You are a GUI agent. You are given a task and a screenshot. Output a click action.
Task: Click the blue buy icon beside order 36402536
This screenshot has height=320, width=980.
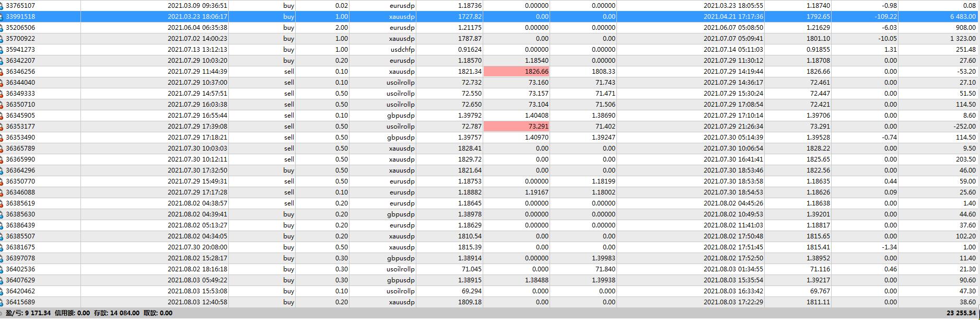click(2, 269)
